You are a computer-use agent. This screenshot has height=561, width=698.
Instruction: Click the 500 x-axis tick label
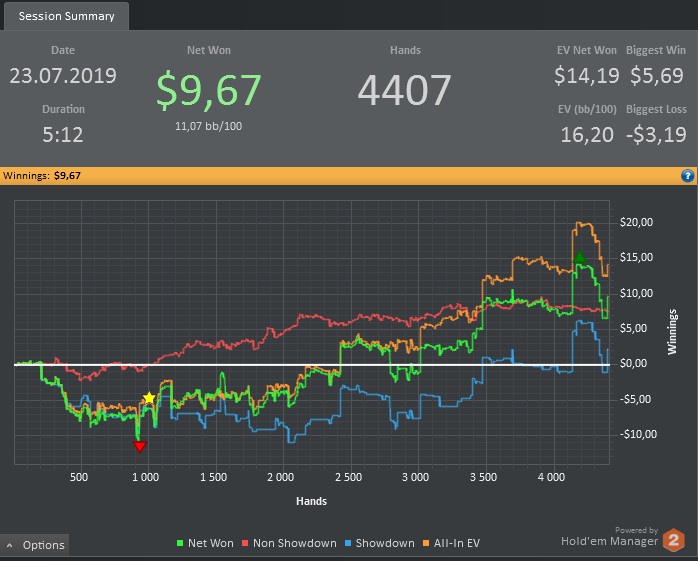click(x=79, y=477)
